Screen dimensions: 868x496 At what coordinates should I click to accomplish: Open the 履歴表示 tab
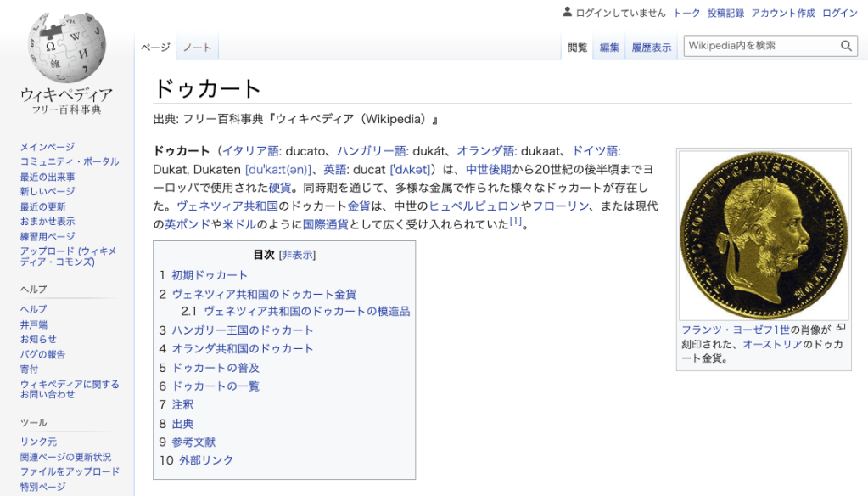[x=651, y=48]
